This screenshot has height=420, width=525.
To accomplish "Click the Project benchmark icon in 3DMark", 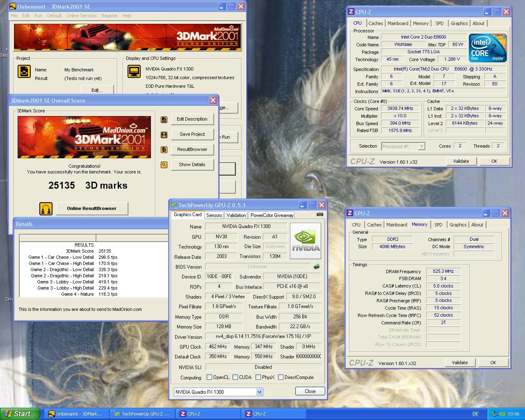I will coord(24,71).
